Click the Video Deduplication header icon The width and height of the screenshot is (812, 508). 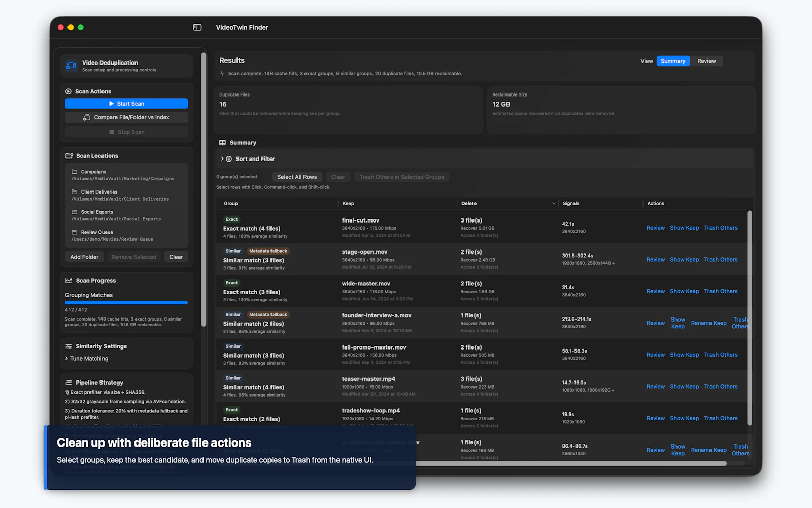pyautogui.click(x=72, y=66)
